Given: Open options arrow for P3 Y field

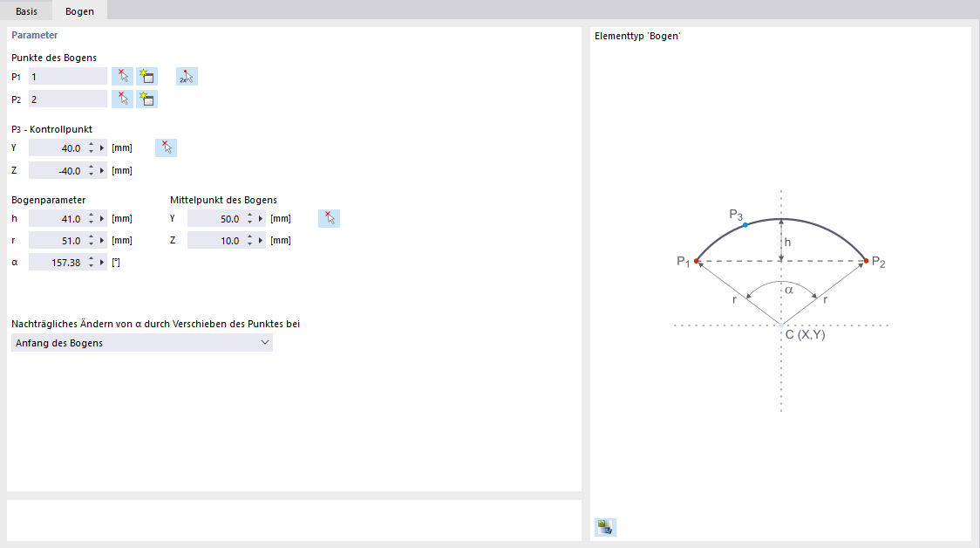Looking at the screenshot, I should coord(102,148).
